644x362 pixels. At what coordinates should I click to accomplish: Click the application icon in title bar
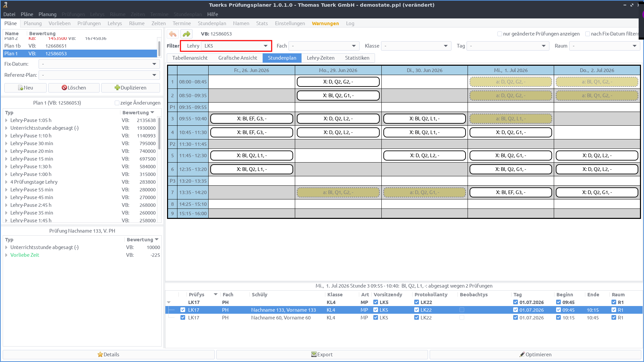(5, 5)
